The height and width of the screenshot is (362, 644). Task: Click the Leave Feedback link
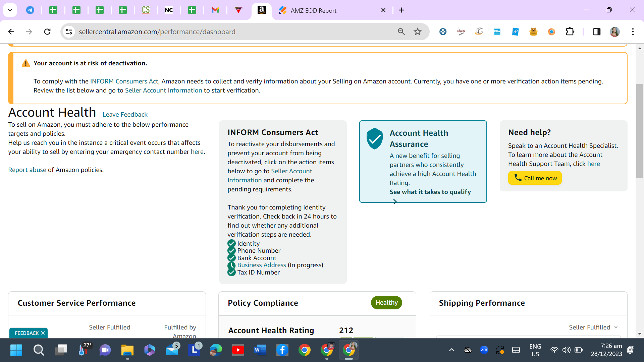125,115
